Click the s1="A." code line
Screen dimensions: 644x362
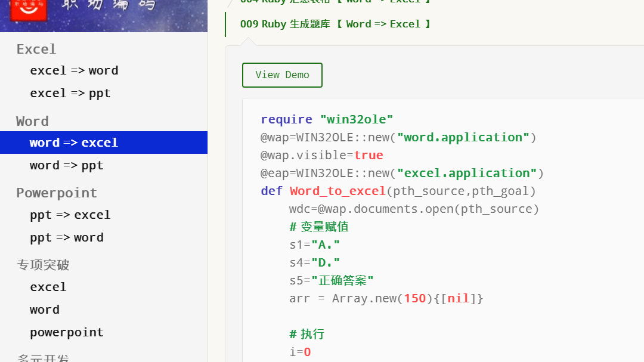tap(315, 245)
